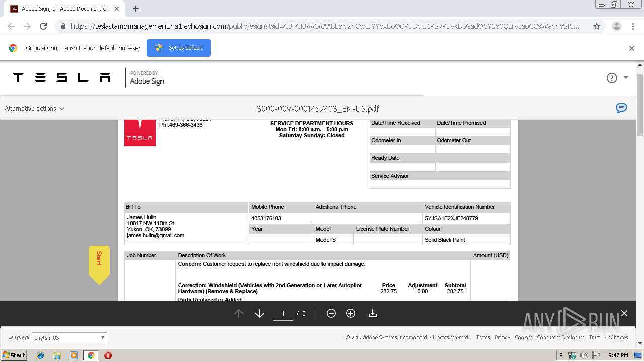This screenshot has width=644, height=362.
Task: Bookmark this page with the star icon
Action: coord(597,26)
